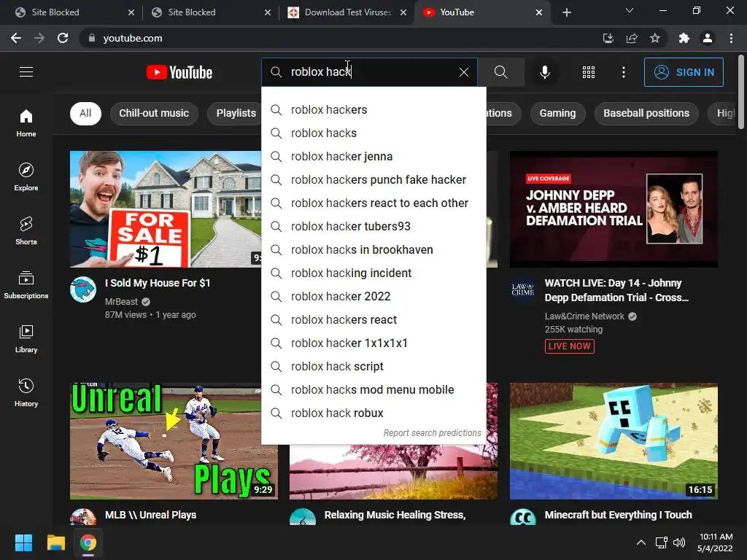Open Library in the sidebar

click(x=26, y=338)
